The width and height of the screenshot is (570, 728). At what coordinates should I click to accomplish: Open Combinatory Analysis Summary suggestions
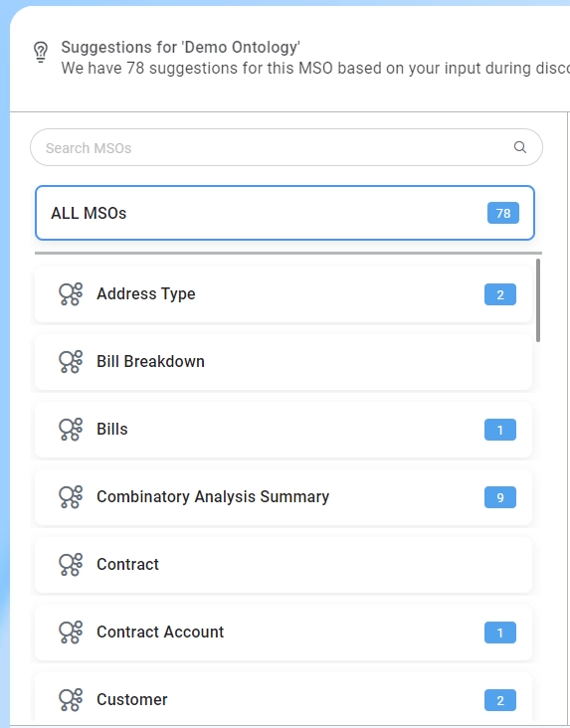[284, 497]
